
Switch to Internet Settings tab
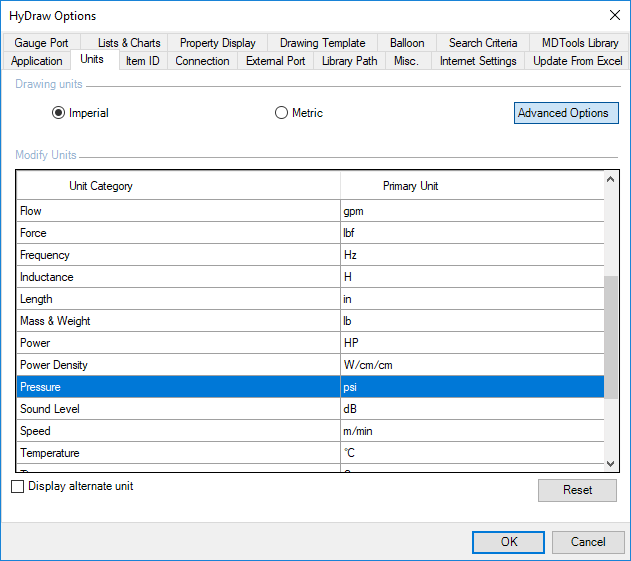(478, 61)
